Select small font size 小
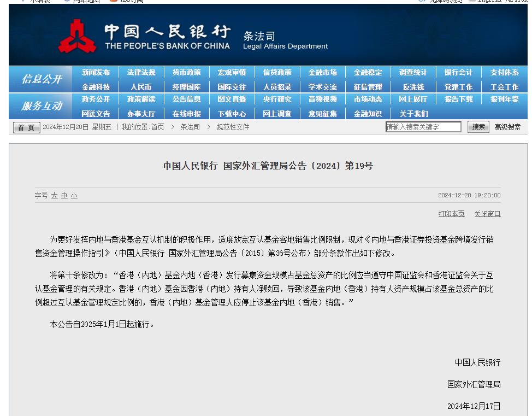532x416 pixels. click(x=74, y=195)
